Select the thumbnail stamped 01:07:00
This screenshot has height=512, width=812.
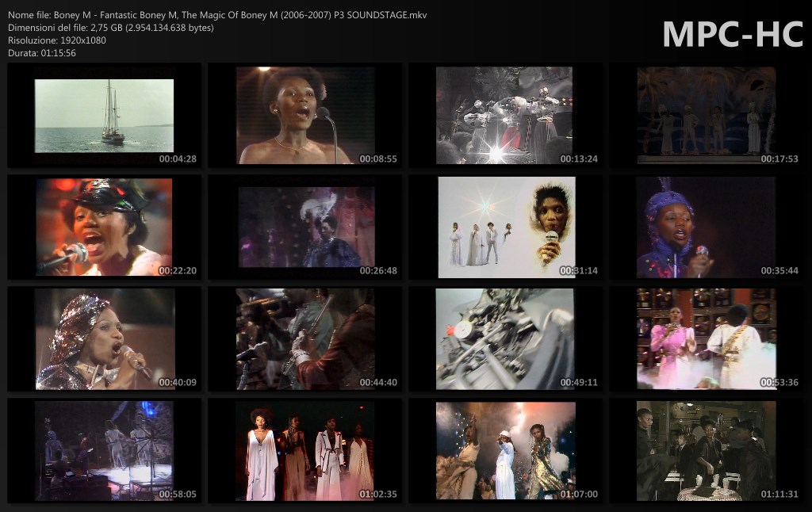pos(505,451)
